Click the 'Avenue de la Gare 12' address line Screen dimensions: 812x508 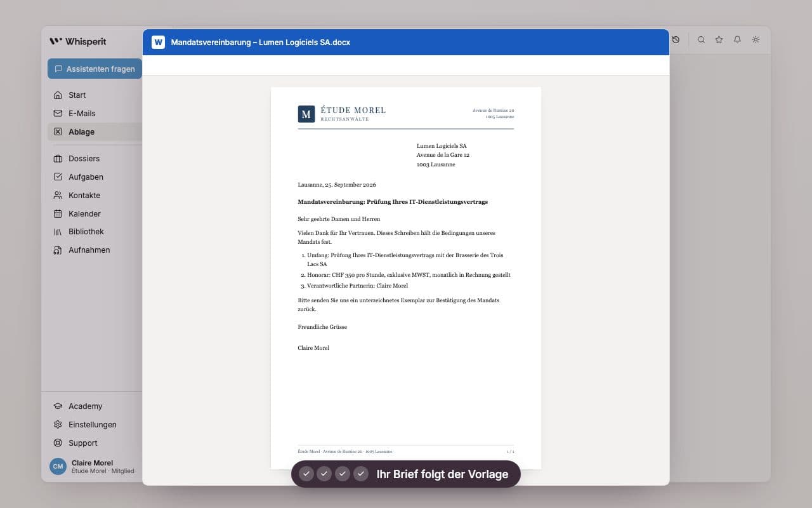[443, 155]
